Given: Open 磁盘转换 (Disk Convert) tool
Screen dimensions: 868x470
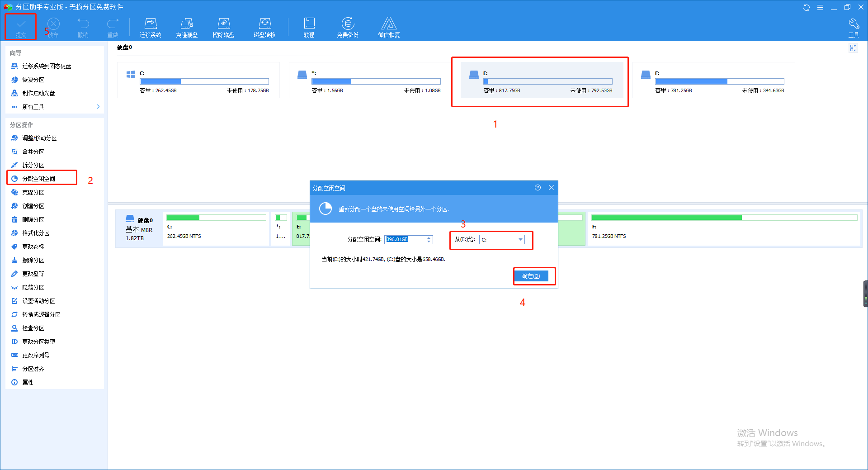Looking at the screenshot, I should [264, 27].
